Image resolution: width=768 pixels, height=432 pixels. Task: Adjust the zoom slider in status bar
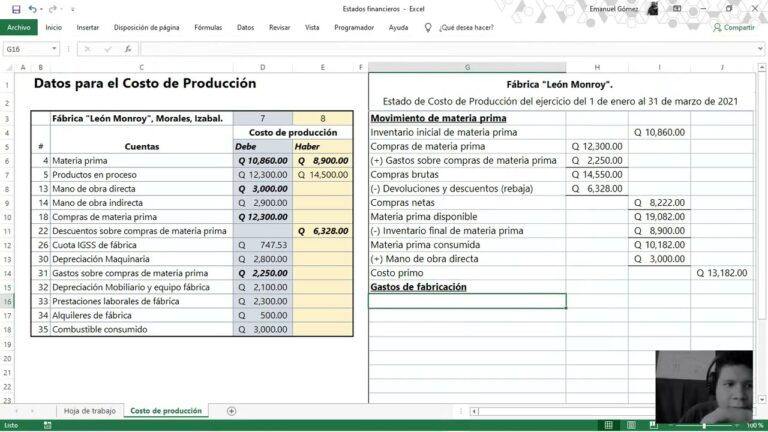click(704, 426)
